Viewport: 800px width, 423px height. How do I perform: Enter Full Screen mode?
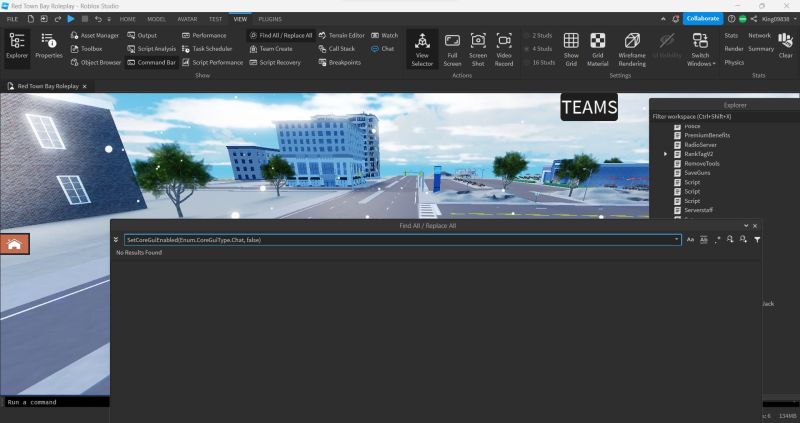[452, 49]
